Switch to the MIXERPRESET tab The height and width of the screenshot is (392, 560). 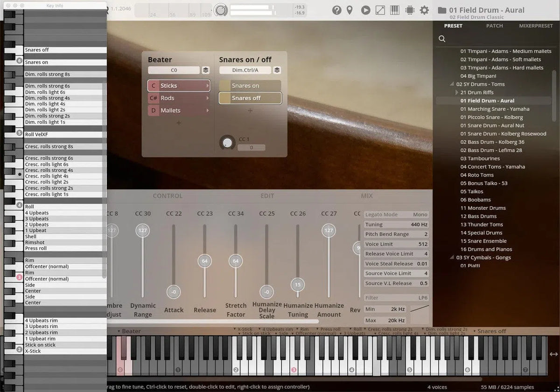(536, 26)
